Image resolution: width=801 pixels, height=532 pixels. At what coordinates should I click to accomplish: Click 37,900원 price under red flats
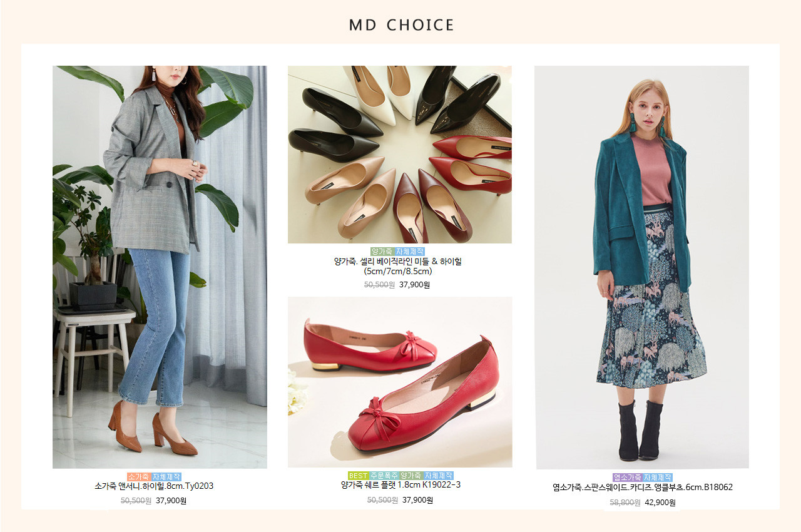417,500
